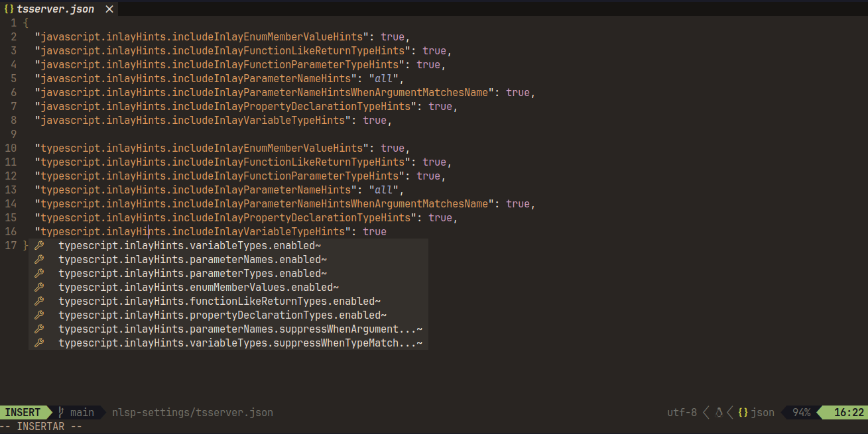Choose parameterNames.suppressWhenArgument... completion item
Image resolution: width=868 pixels, height=434 pixels.
pyautogui.click(x=228, y=329)
